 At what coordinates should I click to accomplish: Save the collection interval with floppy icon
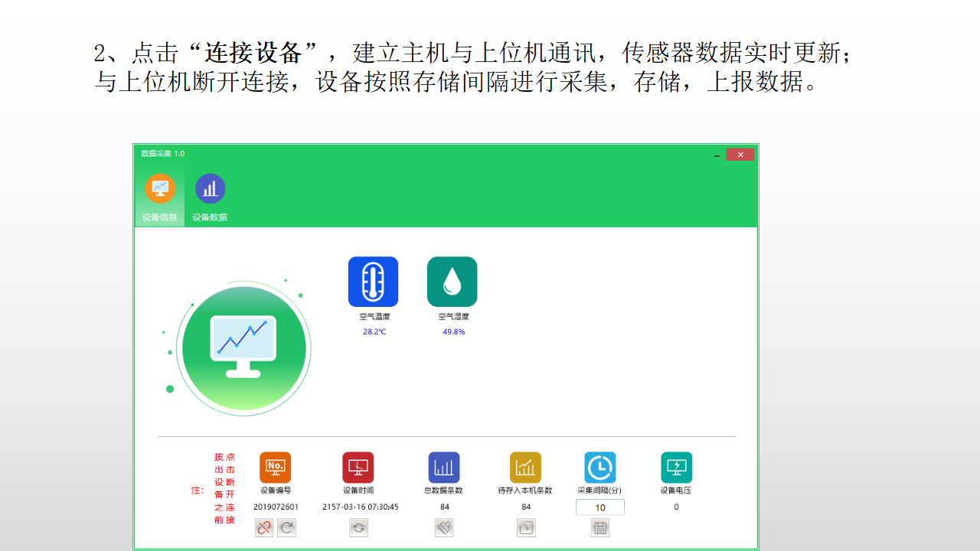pyautogui.click(x=600, y=527)
